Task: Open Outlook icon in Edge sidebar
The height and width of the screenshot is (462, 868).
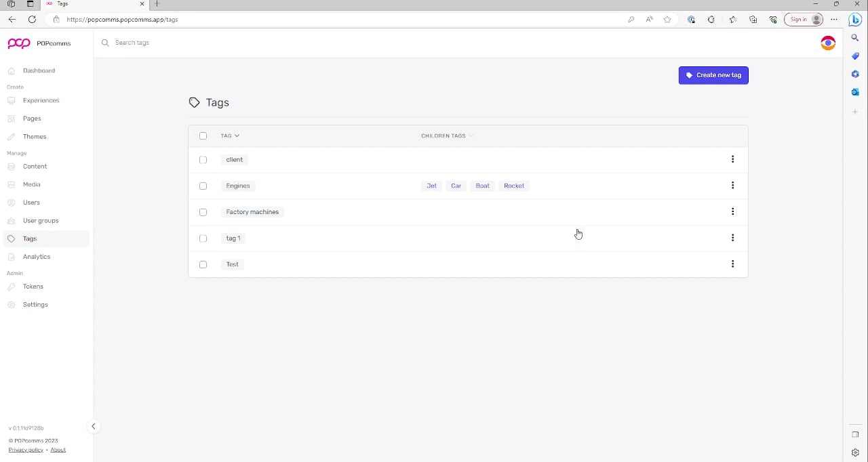Action: click(x=855, y=91)
